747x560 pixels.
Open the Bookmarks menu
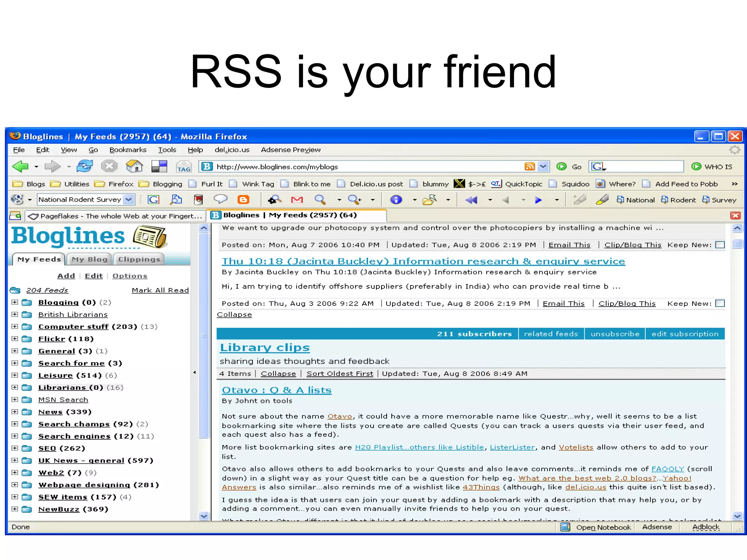(128, 150)
